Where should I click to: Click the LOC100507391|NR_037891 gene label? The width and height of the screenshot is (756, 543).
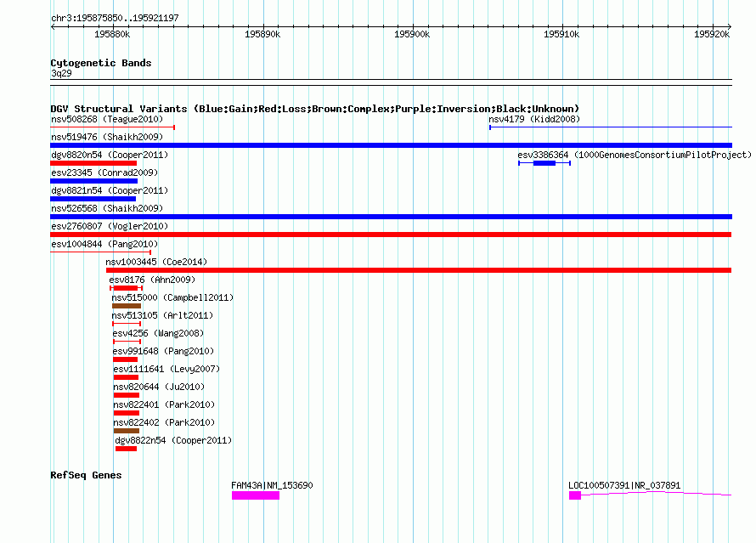(624, 485)
